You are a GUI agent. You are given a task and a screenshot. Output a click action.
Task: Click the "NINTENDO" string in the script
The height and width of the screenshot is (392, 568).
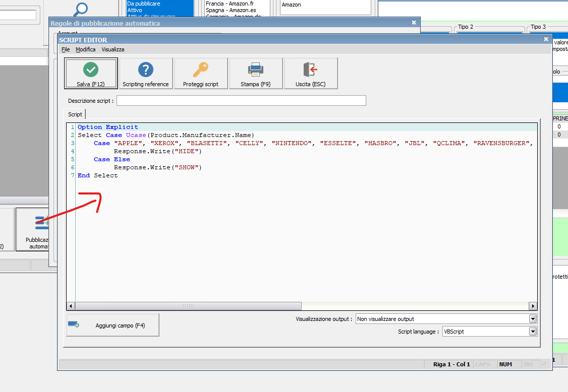click(292, 143)
